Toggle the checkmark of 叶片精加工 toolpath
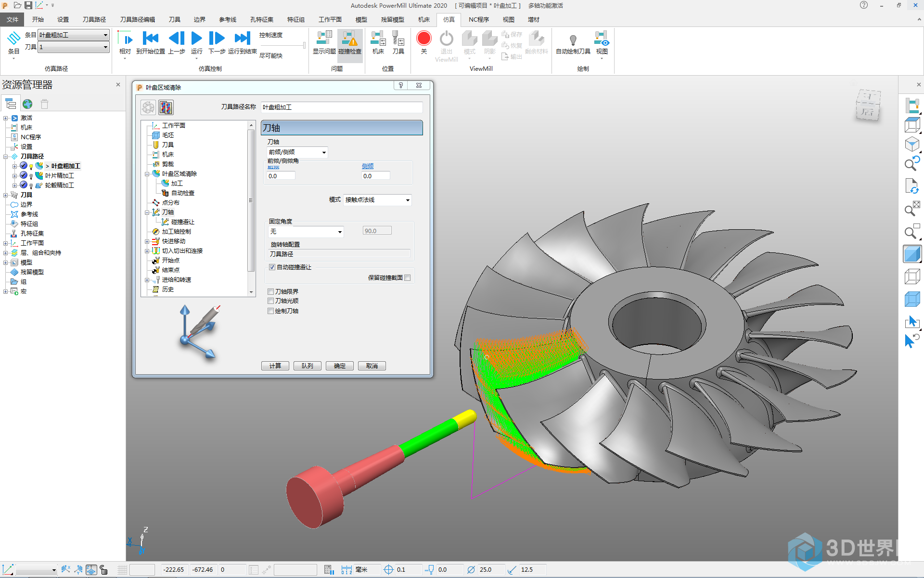 23,175
